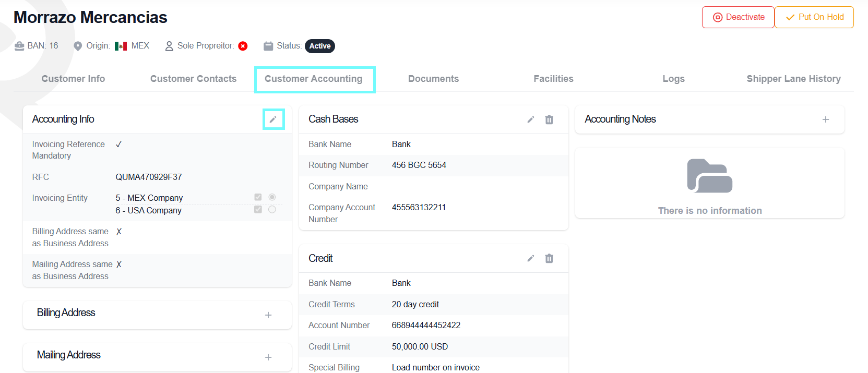Delete the Cash Bases entry
This screenshot has height=373, width=868.
[549, 119]
